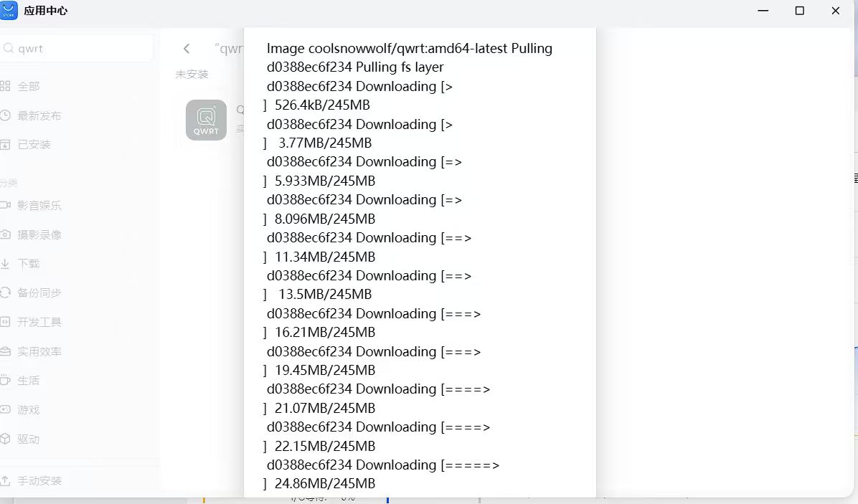The height and width of the screenshot is (504, 858).
Task: Click the 开发工具 code icon
Action: coord(6,322)
